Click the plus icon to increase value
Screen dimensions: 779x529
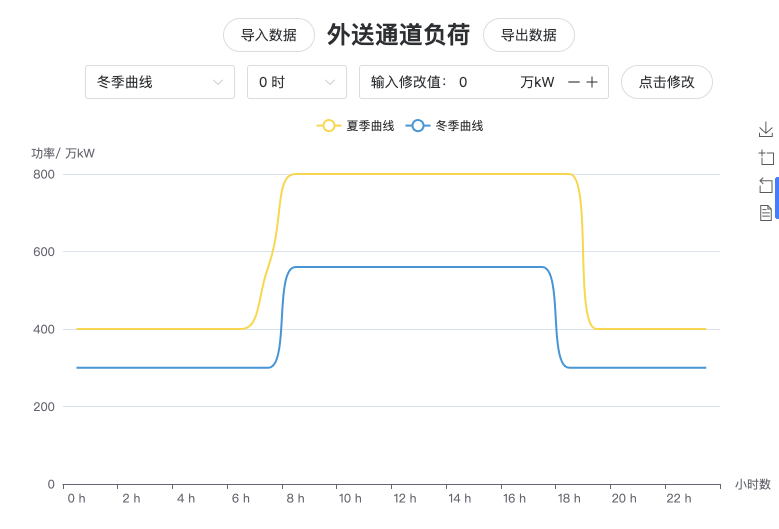click(x=592, y=82)
